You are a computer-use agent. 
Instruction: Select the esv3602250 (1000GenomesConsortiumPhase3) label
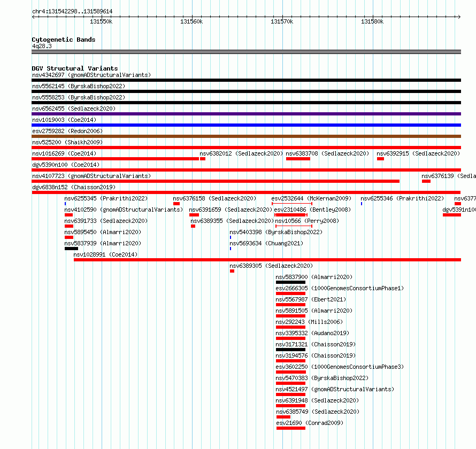340,367
